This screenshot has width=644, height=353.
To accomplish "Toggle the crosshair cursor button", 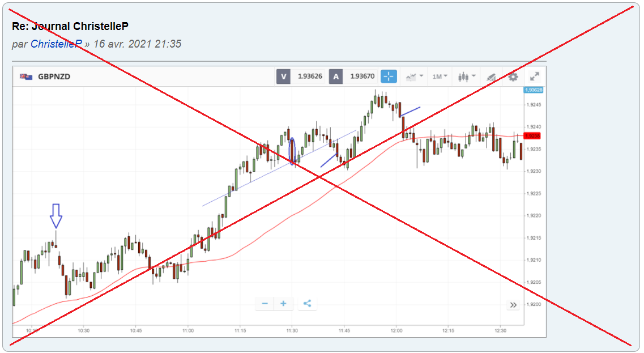I will point(389,76).
